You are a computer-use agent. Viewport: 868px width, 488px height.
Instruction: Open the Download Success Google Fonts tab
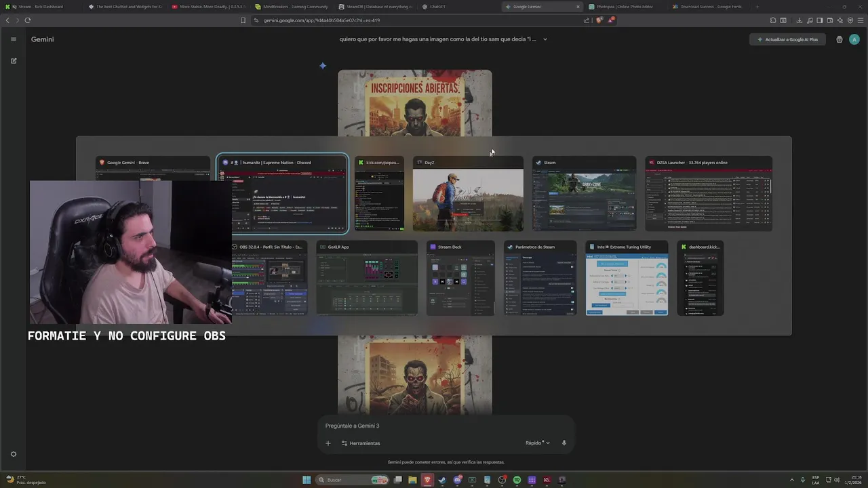pos(709,7)
